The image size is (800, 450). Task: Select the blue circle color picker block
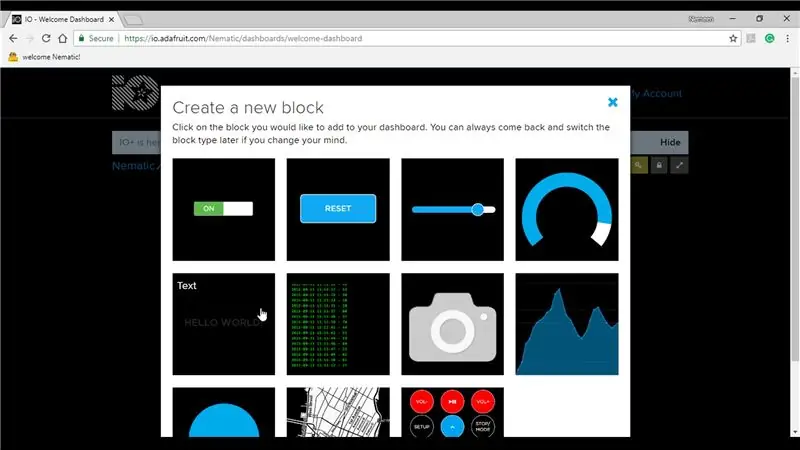[223, 412]
